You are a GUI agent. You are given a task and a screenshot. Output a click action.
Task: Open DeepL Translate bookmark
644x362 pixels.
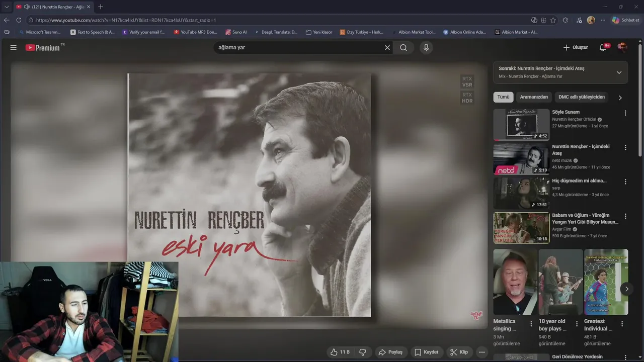pos(276,32)
